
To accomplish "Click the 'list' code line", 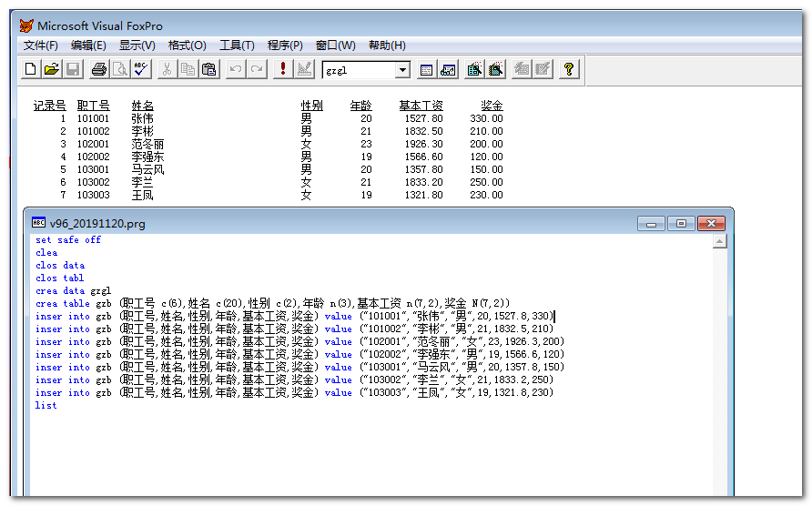I will click(x=46, y=406).
